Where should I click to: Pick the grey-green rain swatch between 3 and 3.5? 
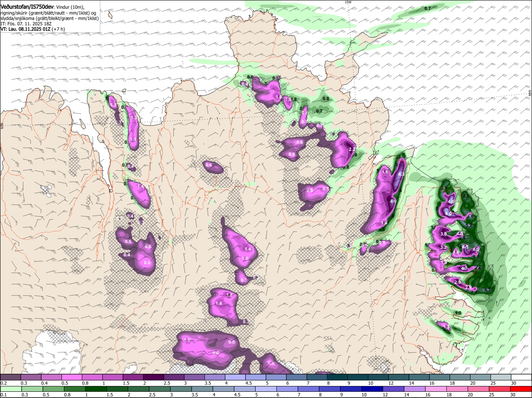point(181,389)
